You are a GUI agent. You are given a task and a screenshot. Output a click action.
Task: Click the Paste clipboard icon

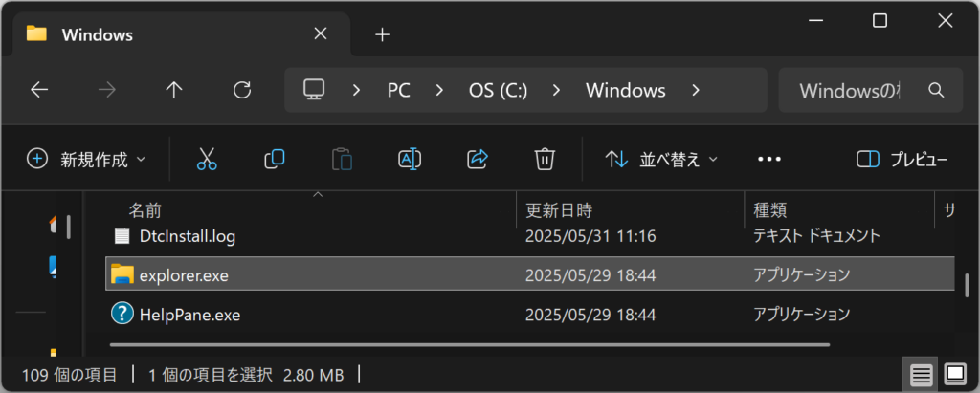pos(342,160)
